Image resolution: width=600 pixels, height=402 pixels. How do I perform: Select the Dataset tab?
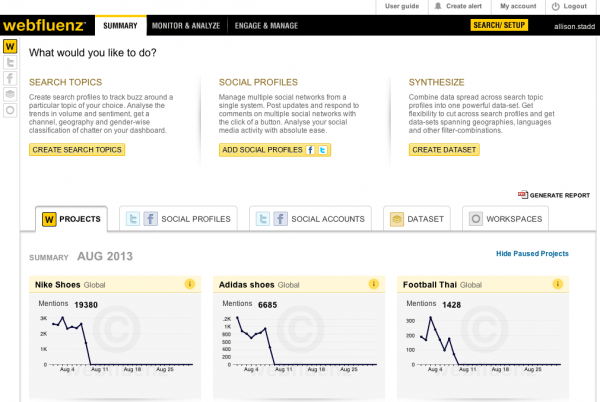click(x=417, y=219)
